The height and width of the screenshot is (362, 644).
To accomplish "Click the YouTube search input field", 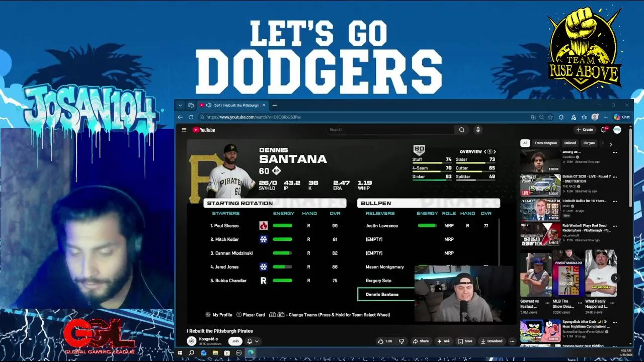I will click(x=391, y=130).
